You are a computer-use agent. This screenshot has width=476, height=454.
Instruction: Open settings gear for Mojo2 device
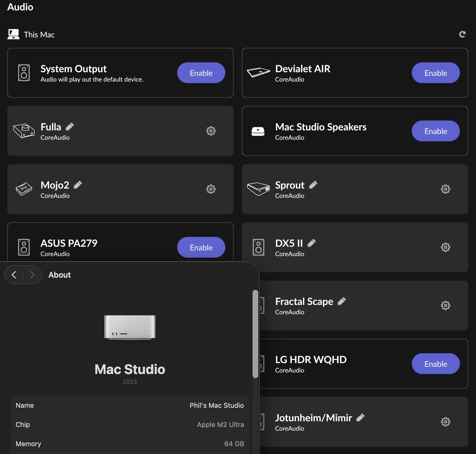[211, 189]
